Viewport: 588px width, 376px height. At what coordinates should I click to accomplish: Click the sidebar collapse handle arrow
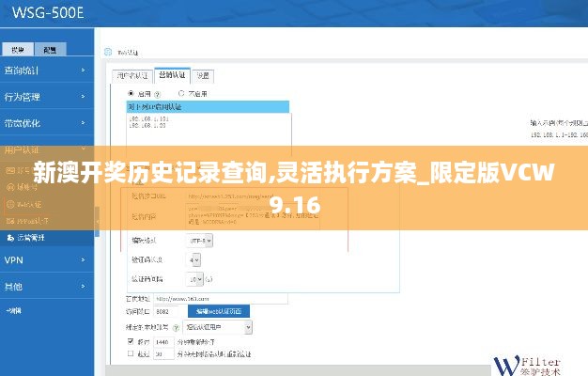97,222
